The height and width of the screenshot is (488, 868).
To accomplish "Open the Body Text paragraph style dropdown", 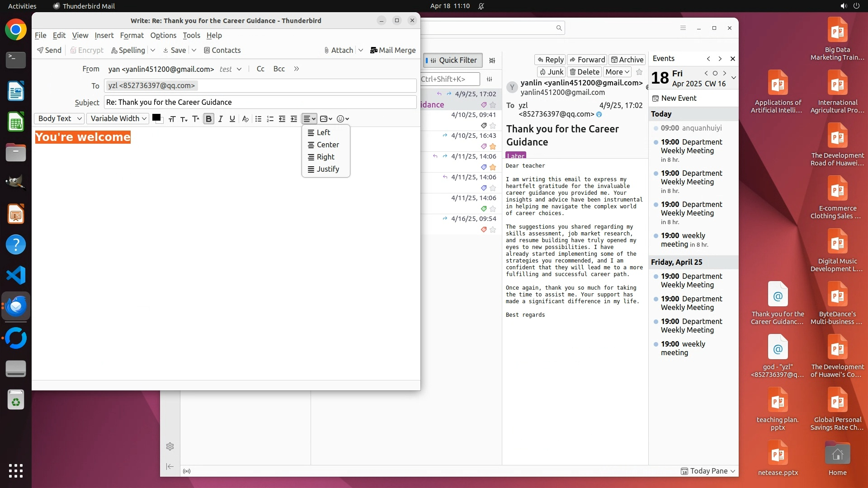I will click(x=60, y=118).
